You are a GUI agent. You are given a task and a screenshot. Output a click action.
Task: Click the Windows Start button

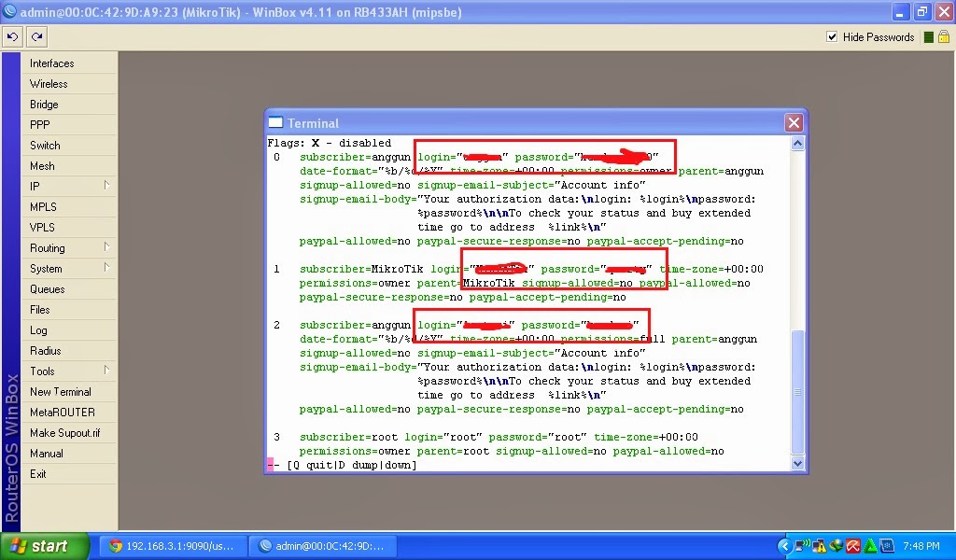pos(45,546)
